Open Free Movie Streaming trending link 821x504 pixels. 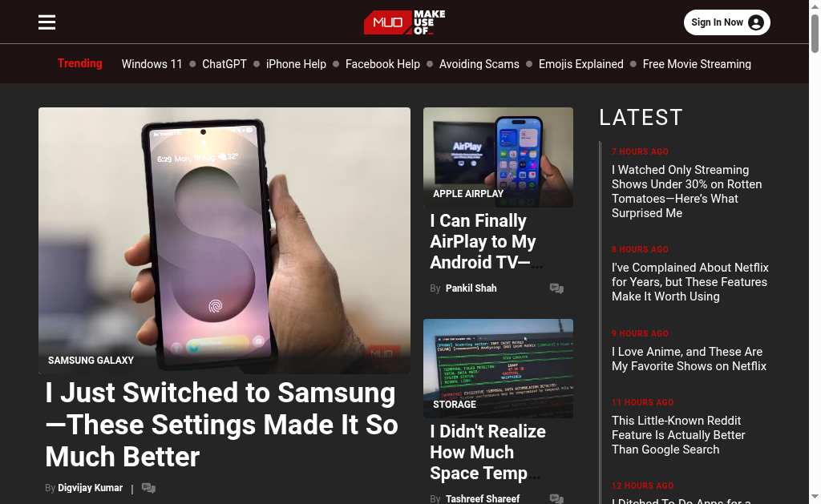click(697, 64)
